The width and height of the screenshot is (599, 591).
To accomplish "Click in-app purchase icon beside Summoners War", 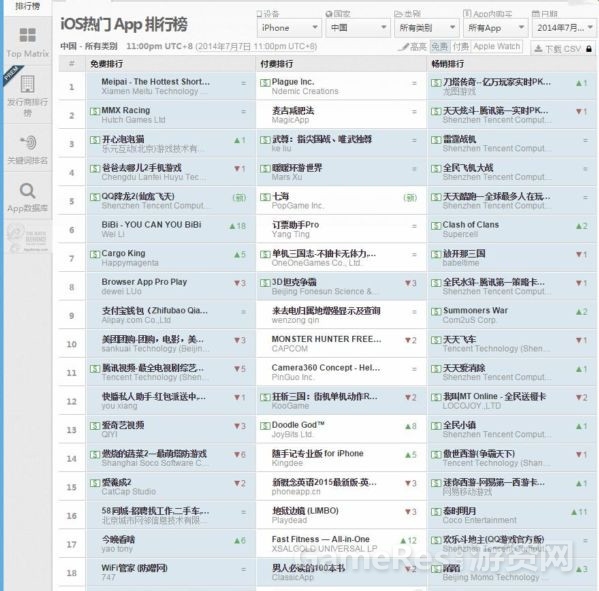I will click(436, 311).
